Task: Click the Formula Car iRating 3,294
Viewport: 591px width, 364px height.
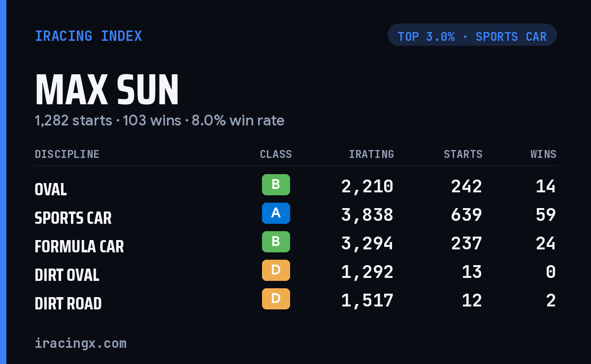Action: coord(367,243)
